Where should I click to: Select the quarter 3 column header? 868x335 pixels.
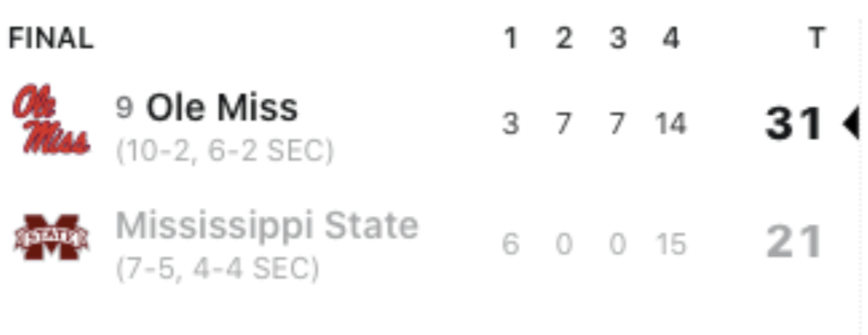coord(618,39)
